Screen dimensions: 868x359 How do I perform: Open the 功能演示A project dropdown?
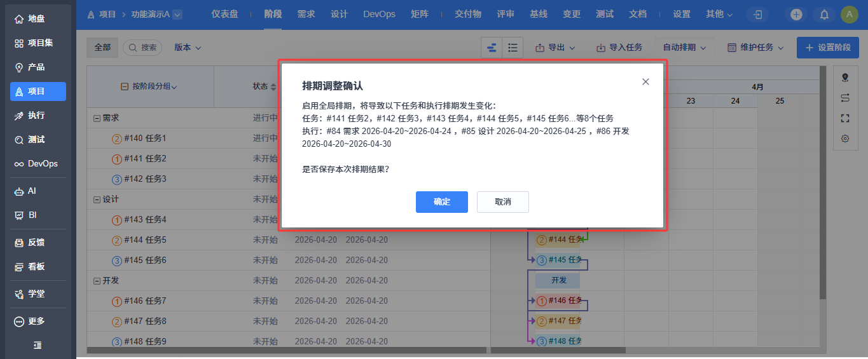coord(156,14)
